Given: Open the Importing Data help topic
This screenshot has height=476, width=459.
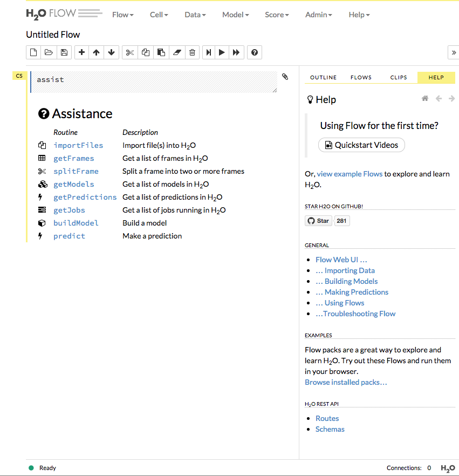Looking at the screenshot, I should (x=345, y=270).
